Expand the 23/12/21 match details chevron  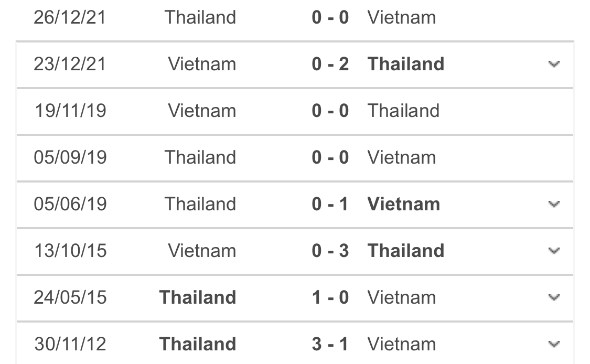[x=554, y=65]
